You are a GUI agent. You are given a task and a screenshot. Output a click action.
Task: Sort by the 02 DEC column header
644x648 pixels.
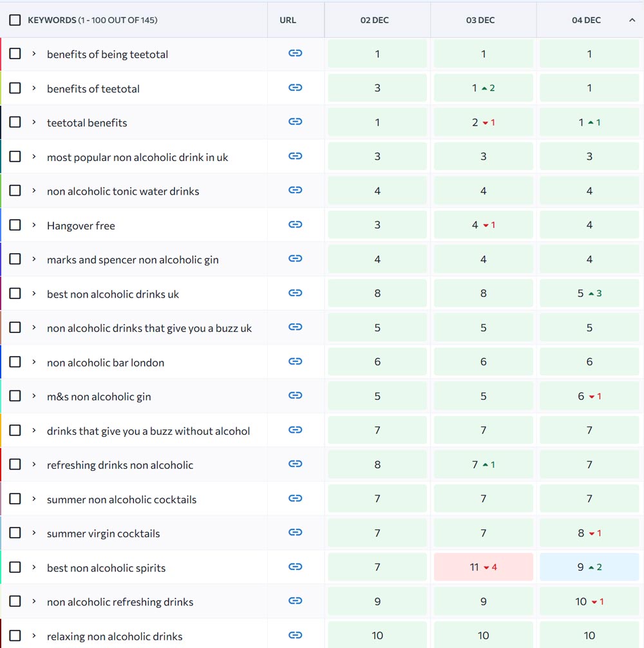click(374, 20)
